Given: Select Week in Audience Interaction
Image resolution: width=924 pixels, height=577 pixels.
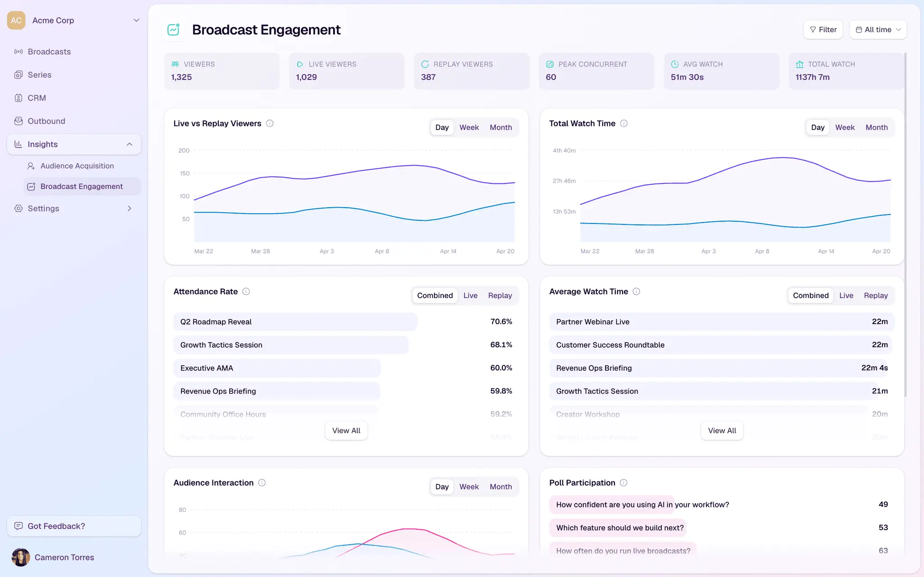Looking at the screenshot, I should coord(469,487).
